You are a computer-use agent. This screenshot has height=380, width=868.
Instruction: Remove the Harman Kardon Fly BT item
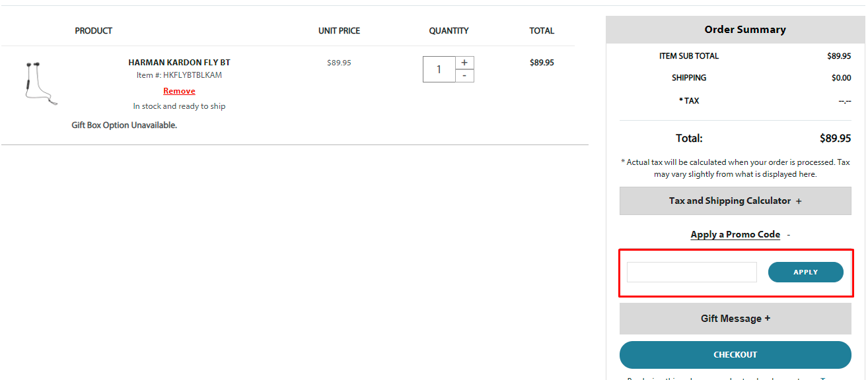click(x=179, y=91)
